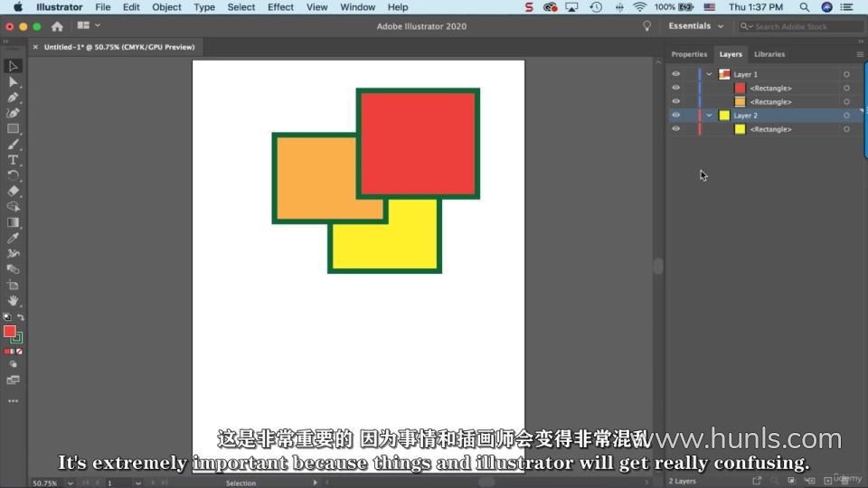Switch to the Properties tab
868x488 pixels.
[689, 54]
